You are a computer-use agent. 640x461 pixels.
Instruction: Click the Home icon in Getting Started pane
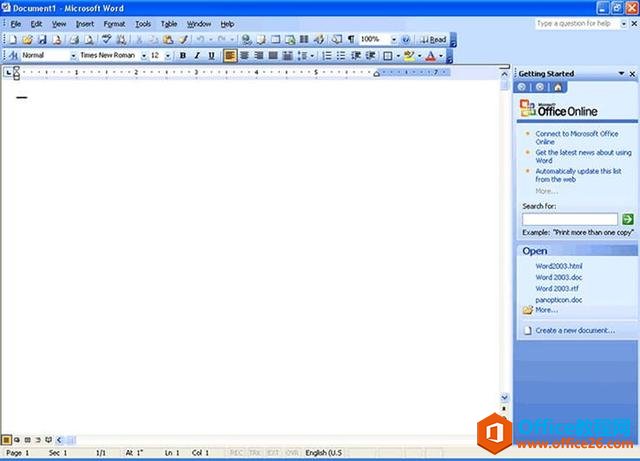[558, 87]
